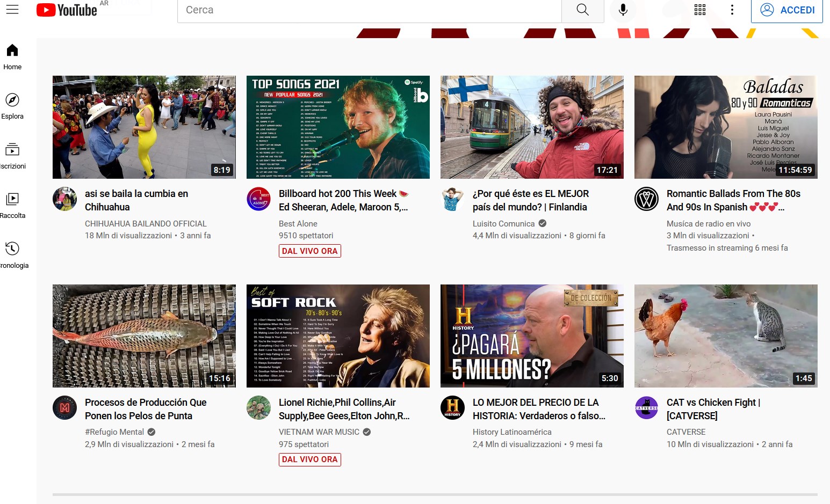
Task: Open Iscrizioni in the sidebar
Action: pyautogui.click(x=12, y=156)
